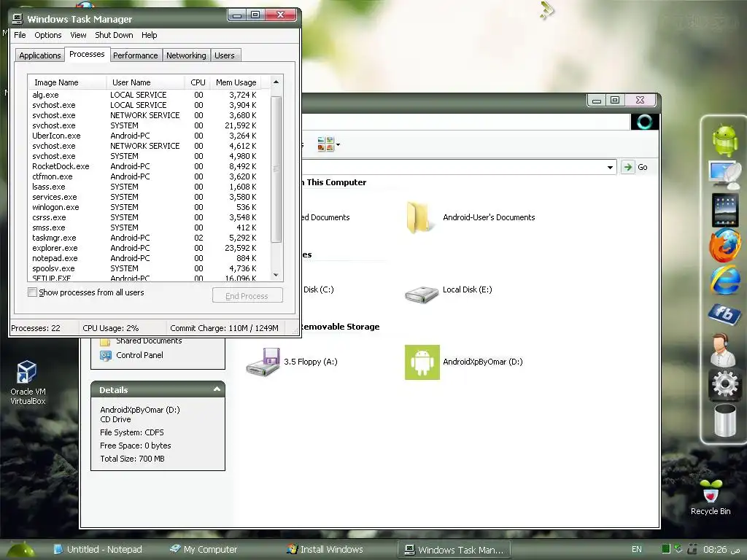Open the Views button dropdown arrow

[x=338, y=144]
